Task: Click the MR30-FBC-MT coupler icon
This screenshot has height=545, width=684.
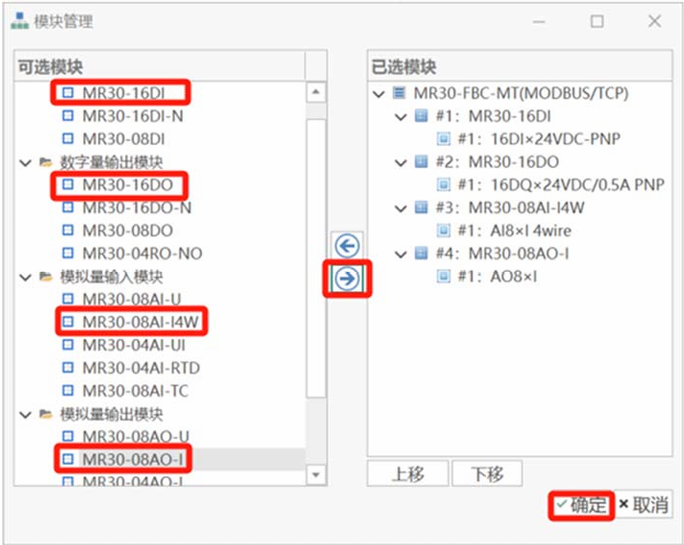Action: tap(399, 93)
